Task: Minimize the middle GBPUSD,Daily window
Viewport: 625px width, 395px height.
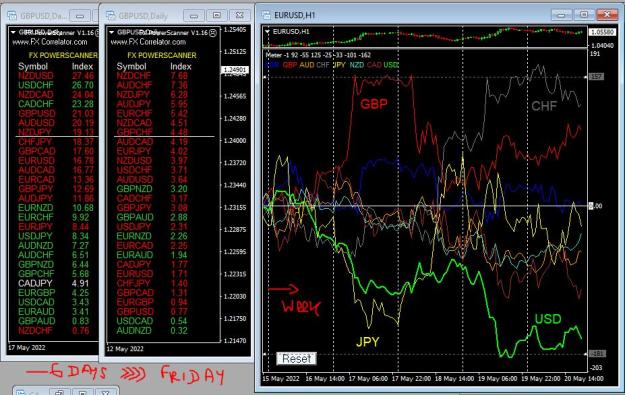Action: 194,16
